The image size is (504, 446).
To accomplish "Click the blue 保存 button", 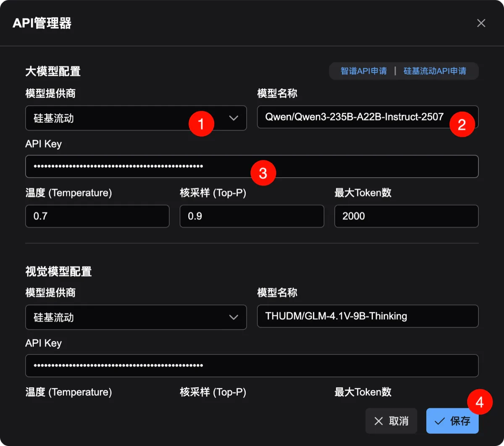I will click(452, 421).
